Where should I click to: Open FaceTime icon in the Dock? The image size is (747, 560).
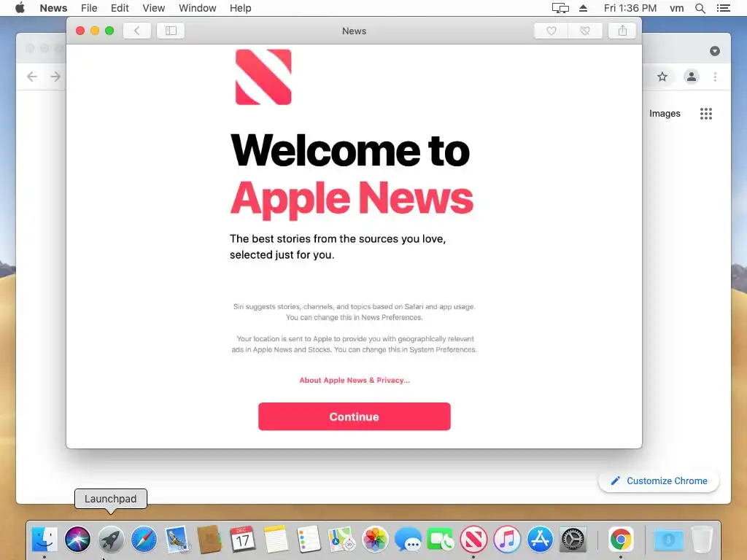441,540
